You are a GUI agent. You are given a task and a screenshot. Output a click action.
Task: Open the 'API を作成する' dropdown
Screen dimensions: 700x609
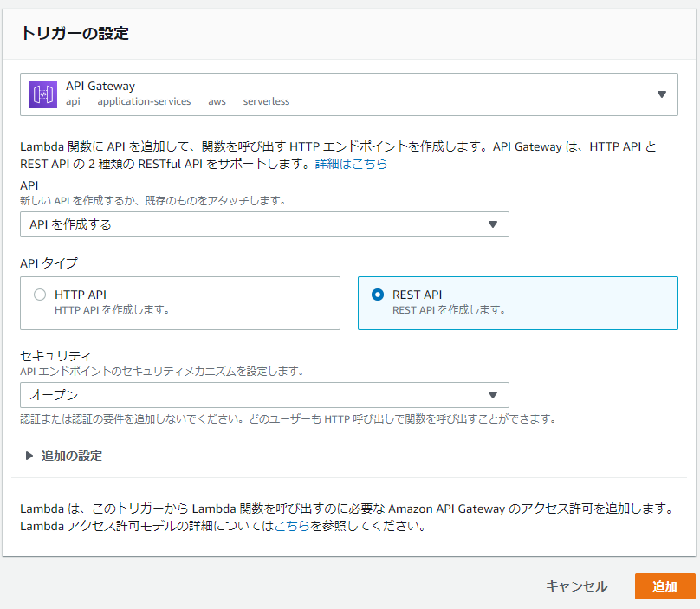(264, 224)
